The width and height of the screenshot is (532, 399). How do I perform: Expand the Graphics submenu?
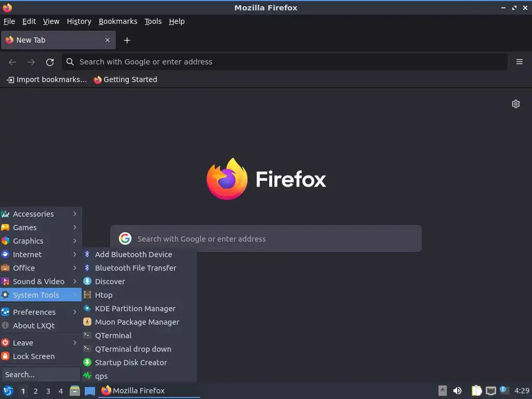[41, 241]
